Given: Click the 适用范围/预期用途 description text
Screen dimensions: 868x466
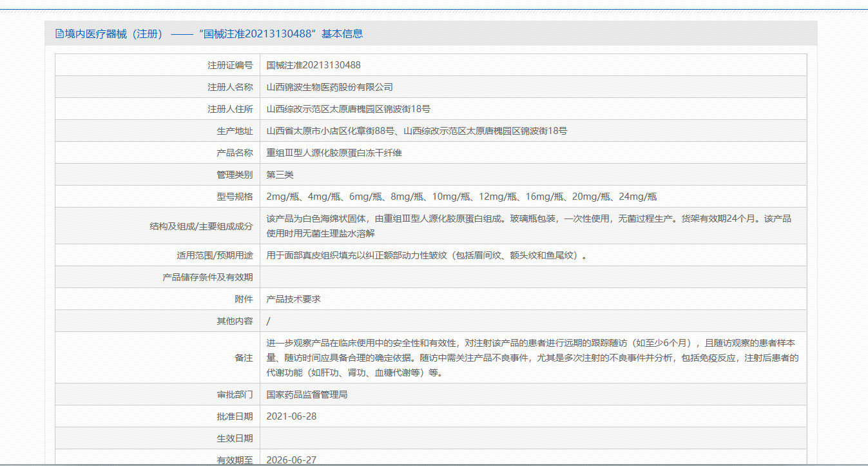Looking at the screenshot, I should (x=427, y=255).
